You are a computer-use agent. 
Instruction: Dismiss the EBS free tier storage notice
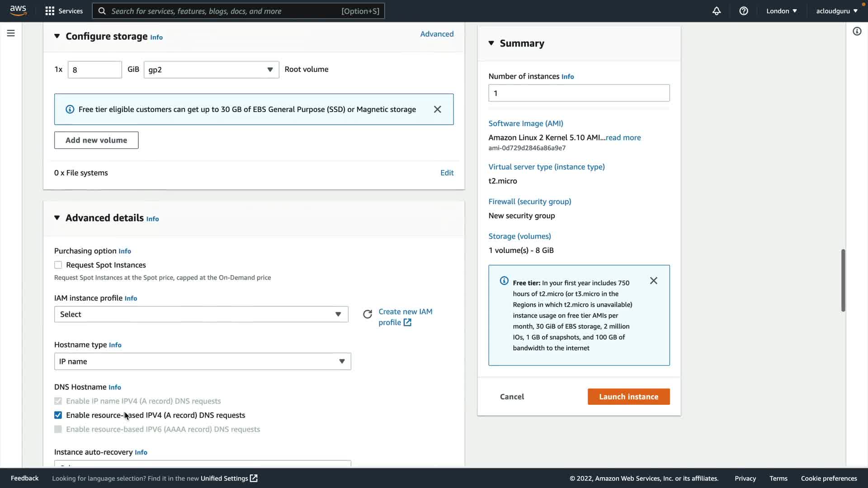coord(437,109)
